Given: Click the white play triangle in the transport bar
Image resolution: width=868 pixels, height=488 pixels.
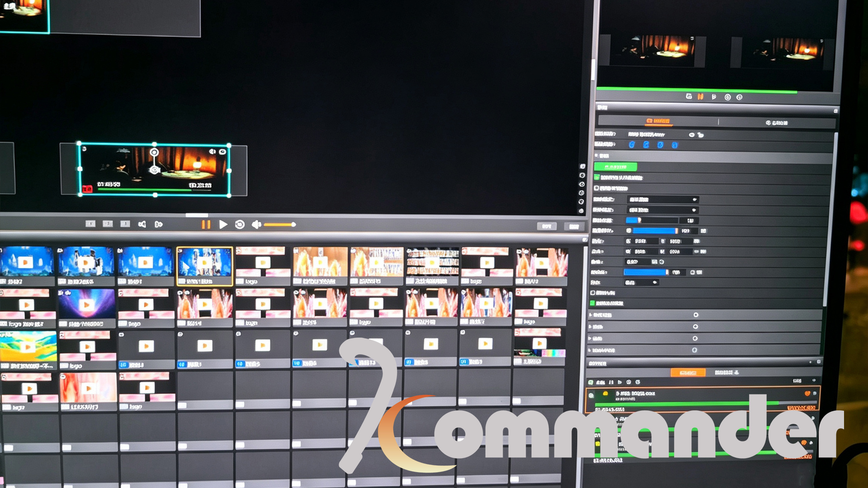Looking at the screenshot, I should pyautogui.click(x=223, y=225).
